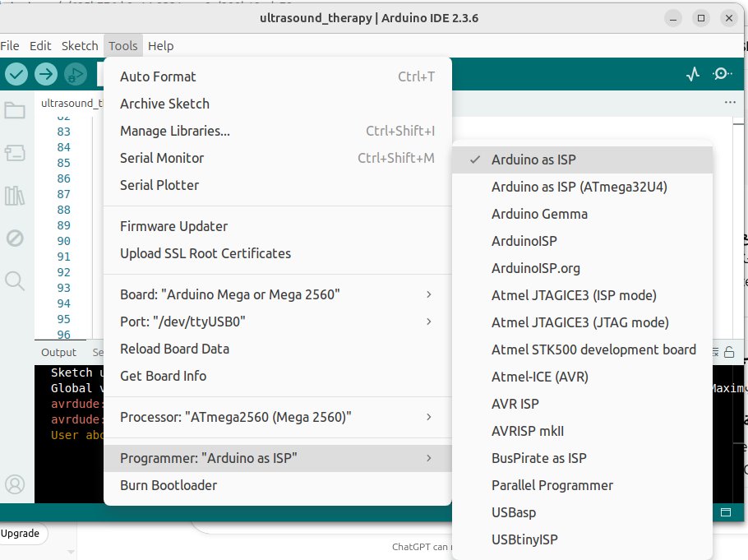Open the Library Manager books icon
748x560 pixels.
15,195
